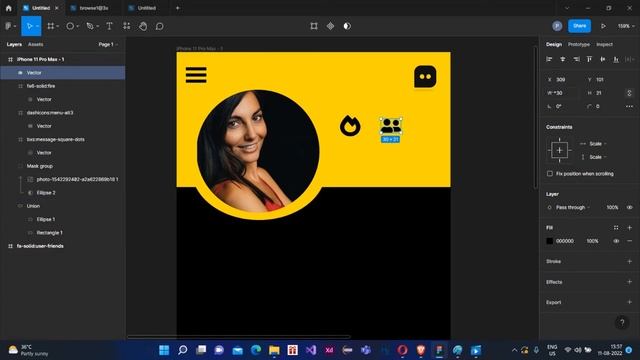Switch to Assets tab

click(36, 44)
